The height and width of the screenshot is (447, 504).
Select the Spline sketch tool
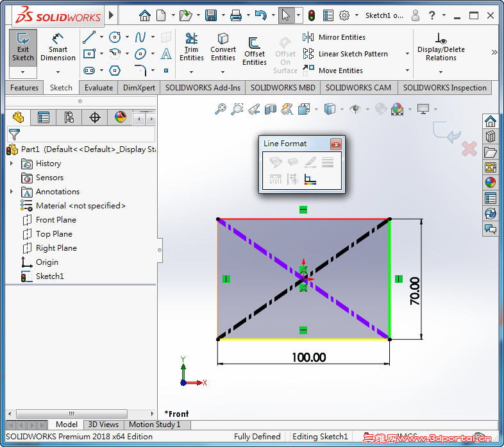140,37
